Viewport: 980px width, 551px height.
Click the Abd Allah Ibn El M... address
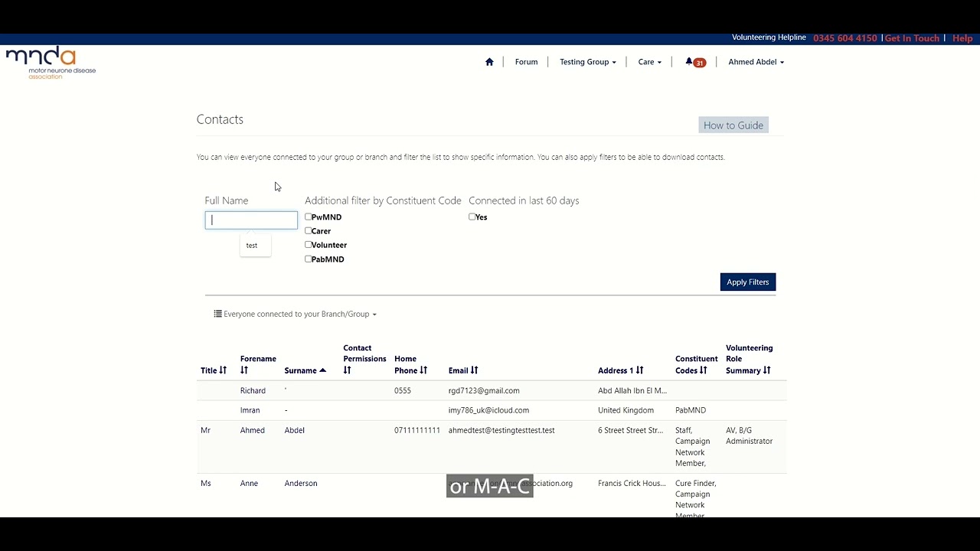(632, 390)
